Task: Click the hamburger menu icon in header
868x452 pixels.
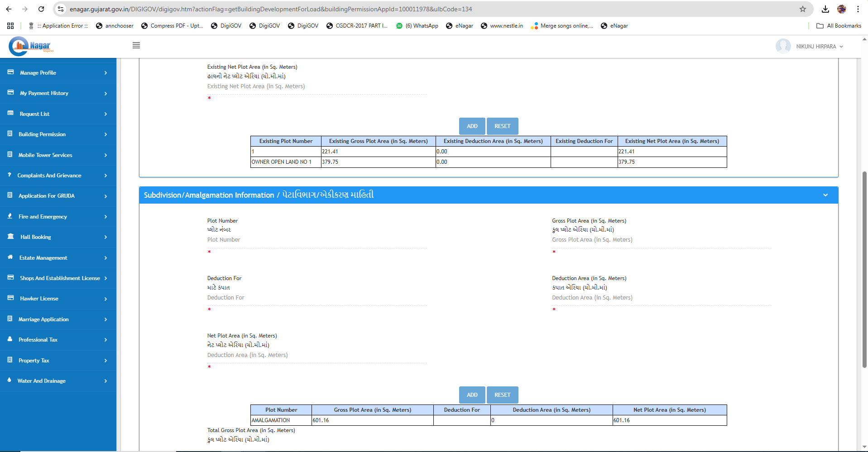Action: pos(136,45)
